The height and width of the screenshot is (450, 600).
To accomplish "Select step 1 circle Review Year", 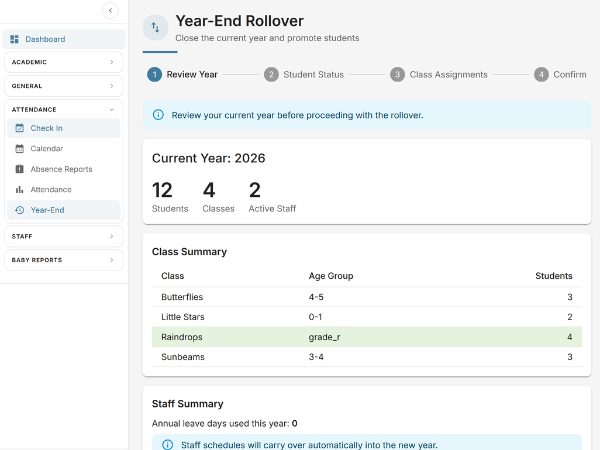I will click(x=155, y=74).
